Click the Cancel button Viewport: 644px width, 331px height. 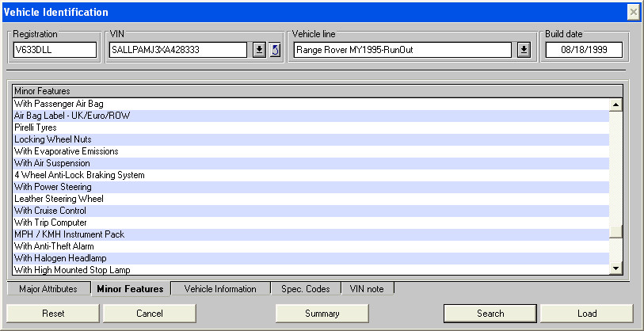tap(150, 314)
